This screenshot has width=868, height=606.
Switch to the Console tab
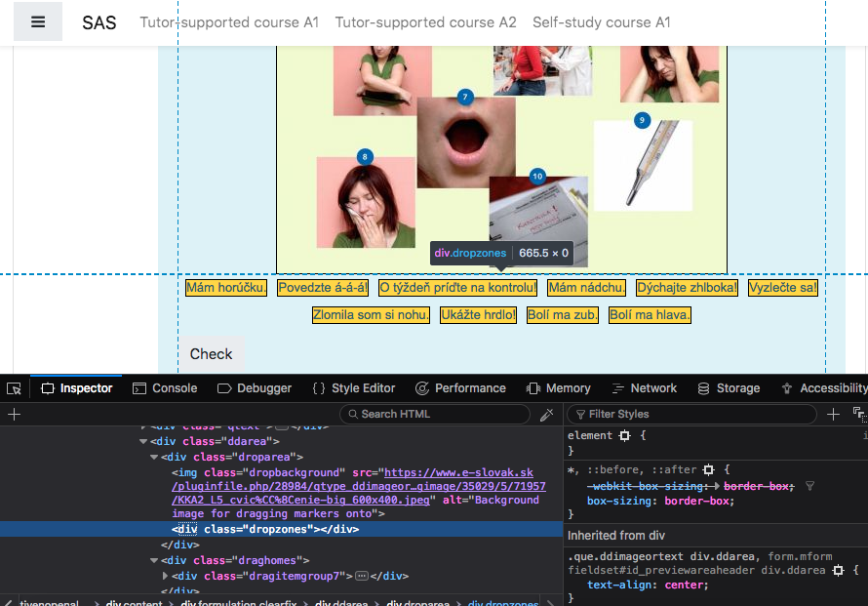point(165,388)
